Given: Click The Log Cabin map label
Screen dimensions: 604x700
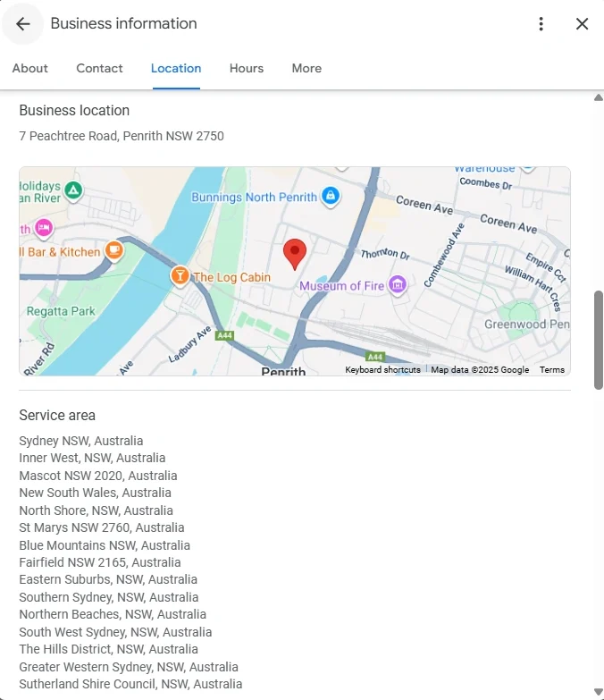Looking at the screenshot, I should pyautogui.click(x=232, y=277).
